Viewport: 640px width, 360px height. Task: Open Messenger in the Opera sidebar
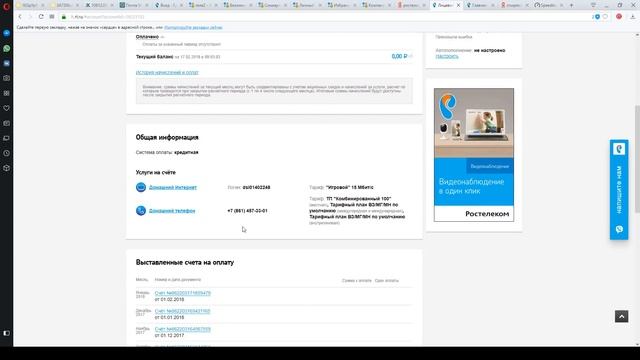pos(7,33)
